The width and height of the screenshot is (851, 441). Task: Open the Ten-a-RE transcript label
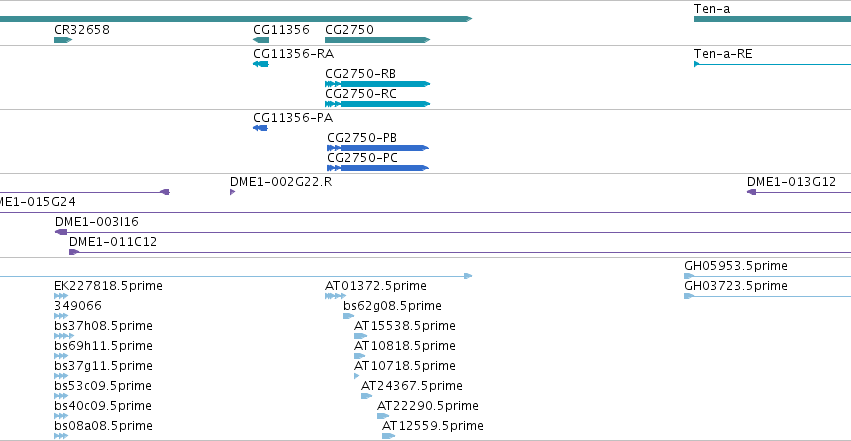723,54
